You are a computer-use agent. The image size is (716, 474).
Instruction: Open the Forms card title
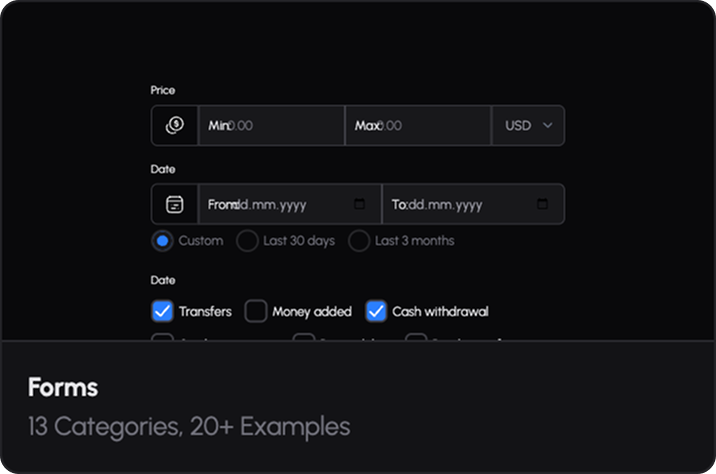point(62,388)
